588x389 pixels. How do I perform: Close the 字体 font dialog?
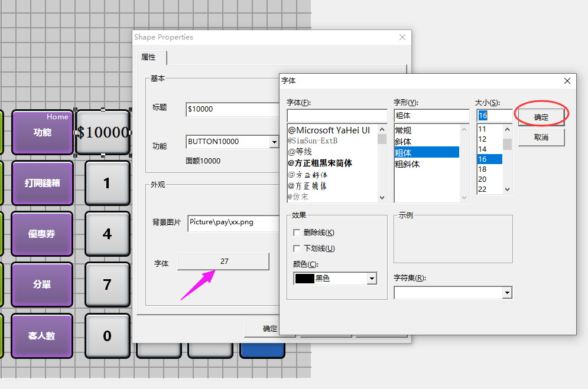(567, 81)
